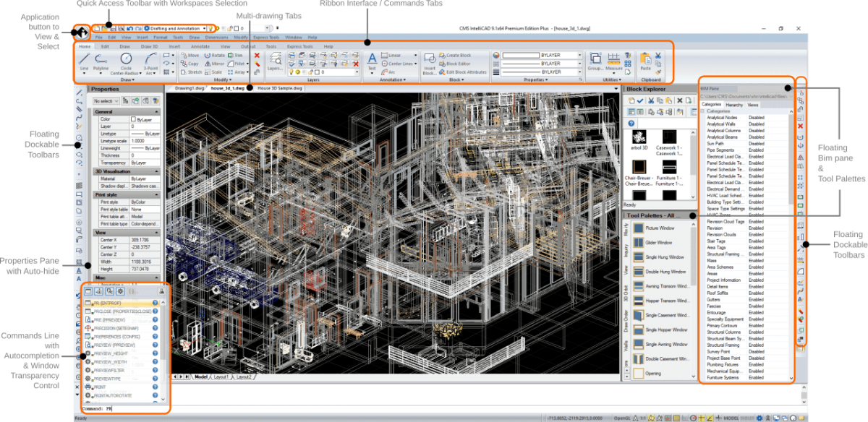Select the Text tool in Annotation panel

point(372,58)
